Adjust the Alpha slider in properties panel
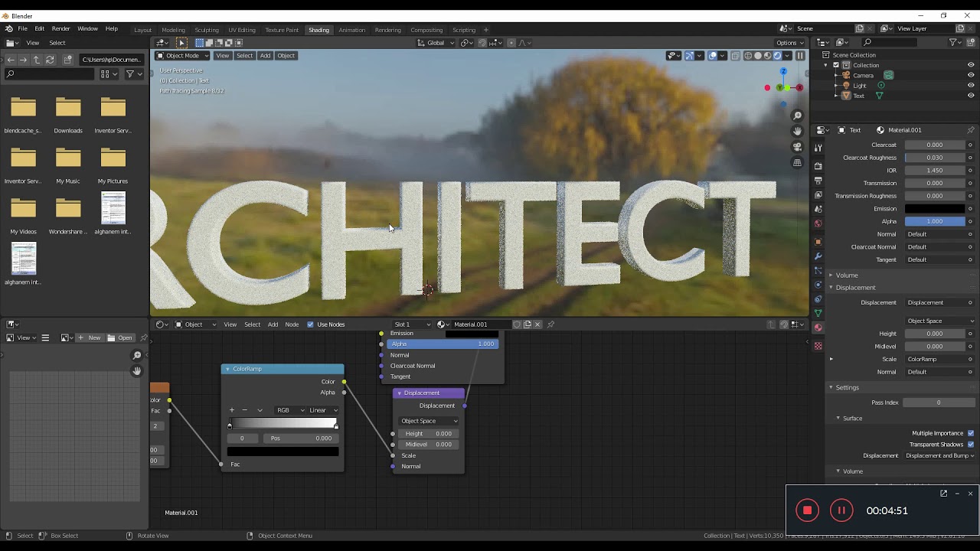Viewport: 980px width, 551px height. (x=935, y=221)
